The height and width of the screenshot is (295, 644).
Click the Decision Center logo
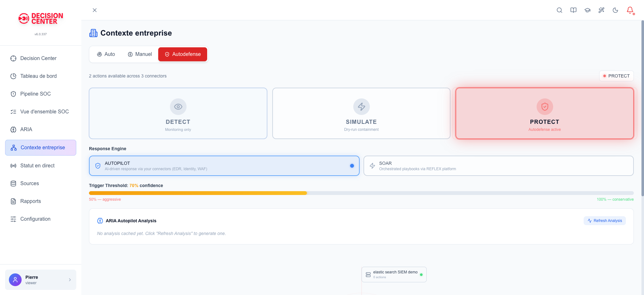[41, 18]
